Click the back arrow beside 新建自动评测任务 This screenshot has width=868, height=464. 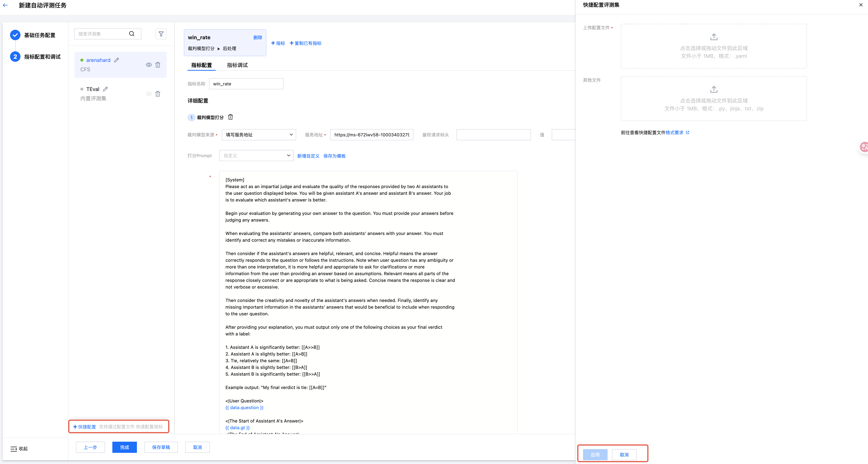[5, 5]
